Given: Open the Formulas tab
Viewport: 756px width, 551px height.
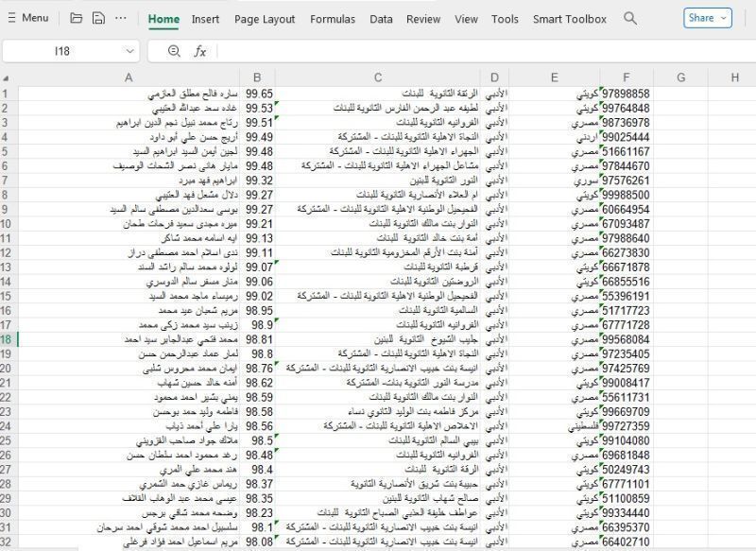Looking at the screenshot, I should click(333, 19).
